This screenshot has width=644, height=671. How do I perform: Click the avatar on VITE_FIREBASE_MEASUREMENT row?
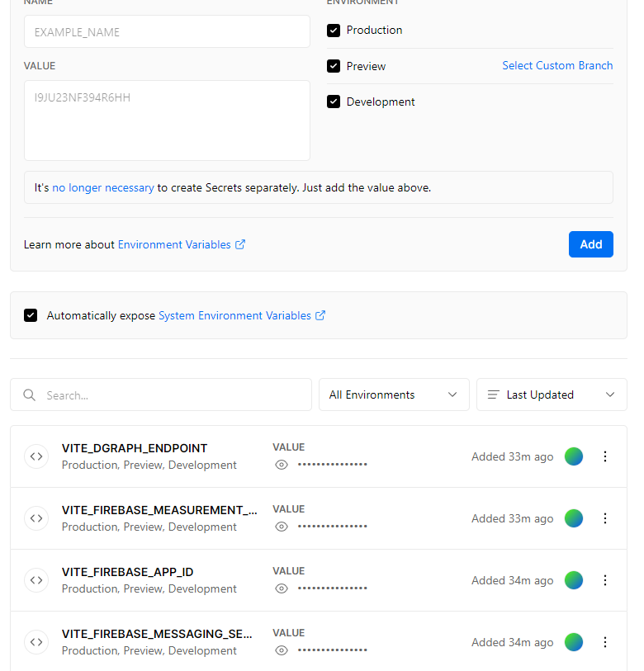(574, 518)
